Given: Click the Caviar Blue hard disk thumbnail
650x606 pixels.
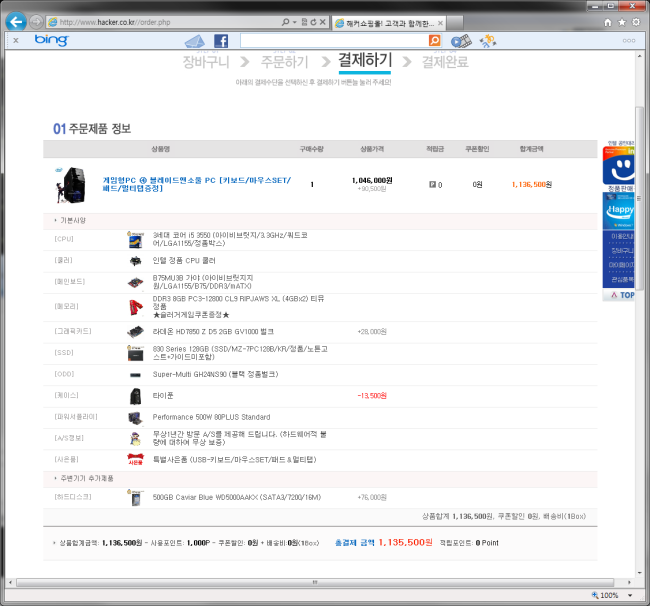Looking at the screenshot, I should point(135,497).
